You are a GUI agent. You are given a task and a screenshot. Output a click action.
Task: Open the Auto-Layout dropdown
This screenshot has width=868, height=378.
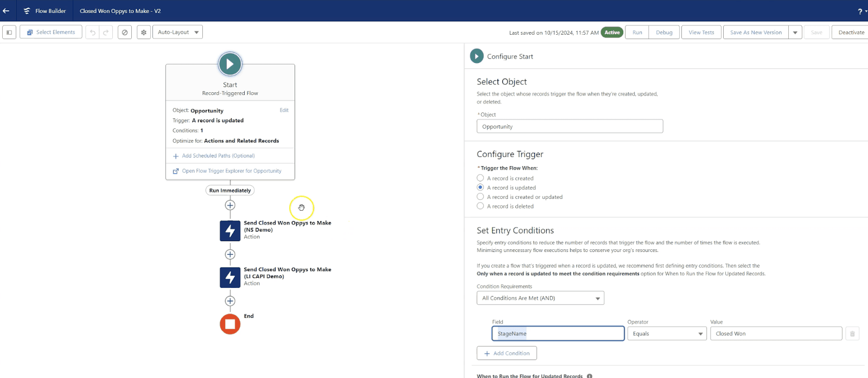click(x=177, y=32)
